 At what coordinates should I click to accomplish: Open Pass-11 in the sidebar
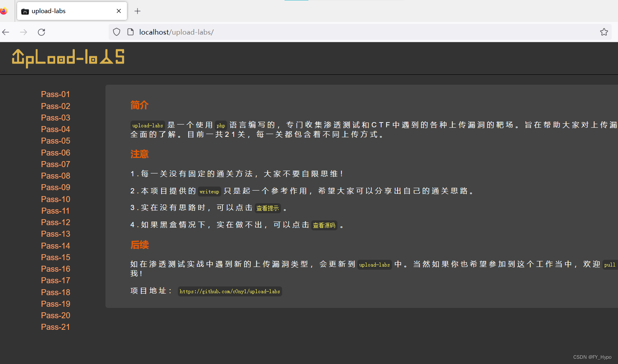point(55,211)
